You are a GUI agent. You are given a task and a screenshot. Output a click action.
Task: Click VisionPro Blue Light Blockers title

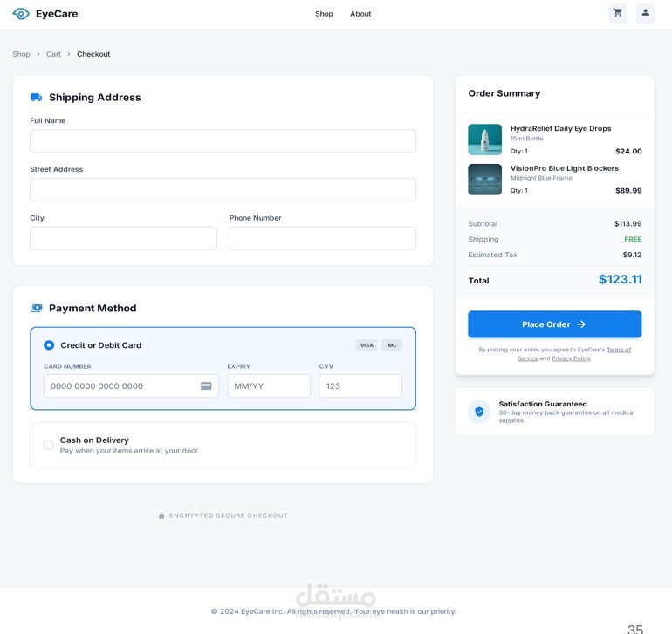coord(565,168)
